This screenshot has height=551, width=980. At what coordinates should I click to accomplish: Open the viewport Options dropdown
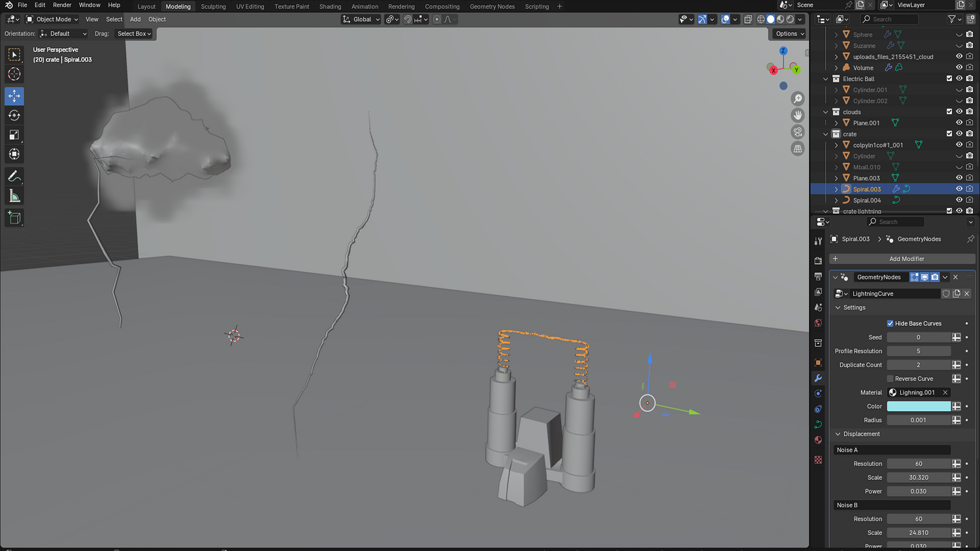[789, 34]
